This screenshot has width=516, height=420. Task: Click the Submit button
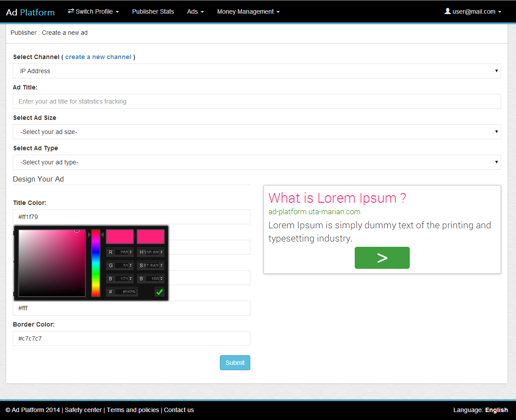point(235,362)
